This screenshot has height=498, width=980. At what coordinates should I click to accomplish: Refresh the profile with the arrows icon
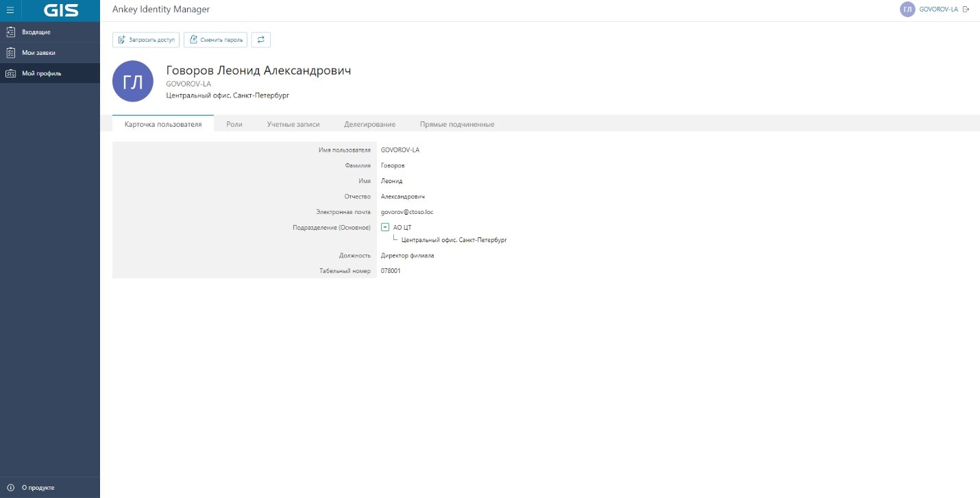point(261,40)
